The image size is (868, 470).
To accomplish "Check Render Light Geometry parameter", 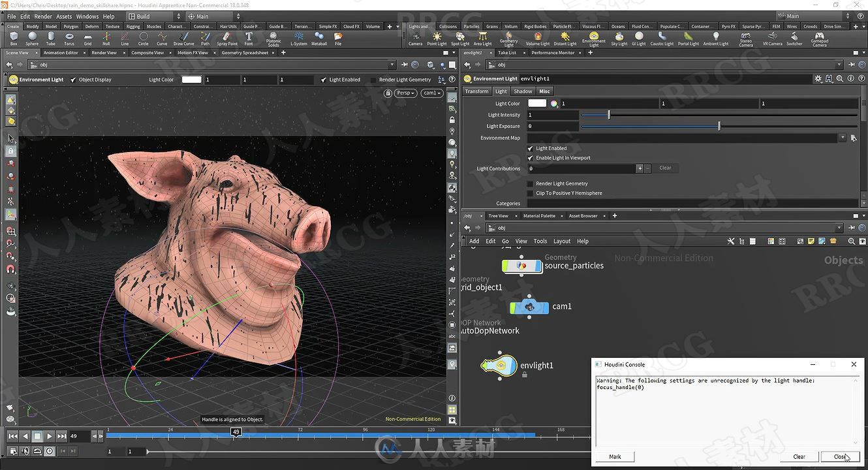I will [x=530, y=183].
